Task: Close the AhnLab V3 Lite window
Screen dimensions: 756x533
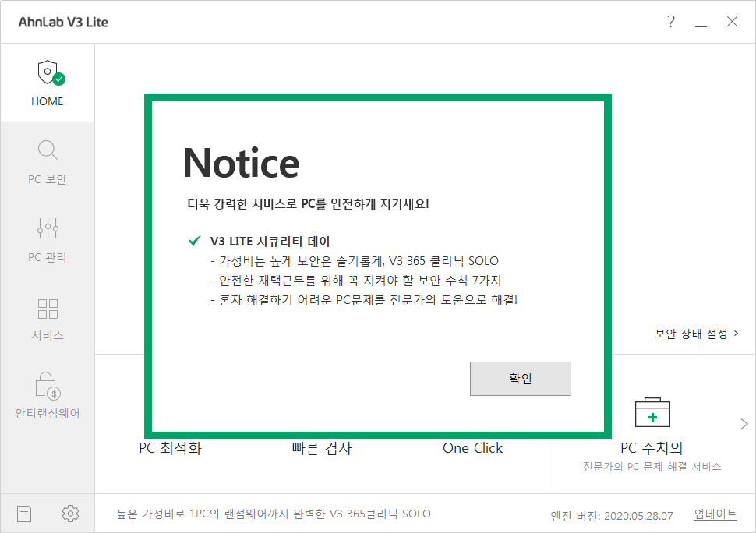Action: point(732,22)
